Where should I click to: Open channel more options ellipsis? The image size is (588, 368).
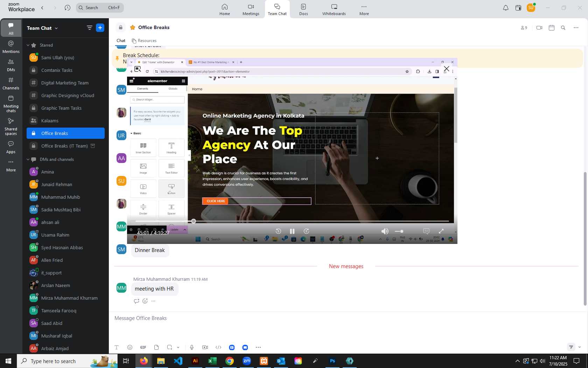(576, 28)
